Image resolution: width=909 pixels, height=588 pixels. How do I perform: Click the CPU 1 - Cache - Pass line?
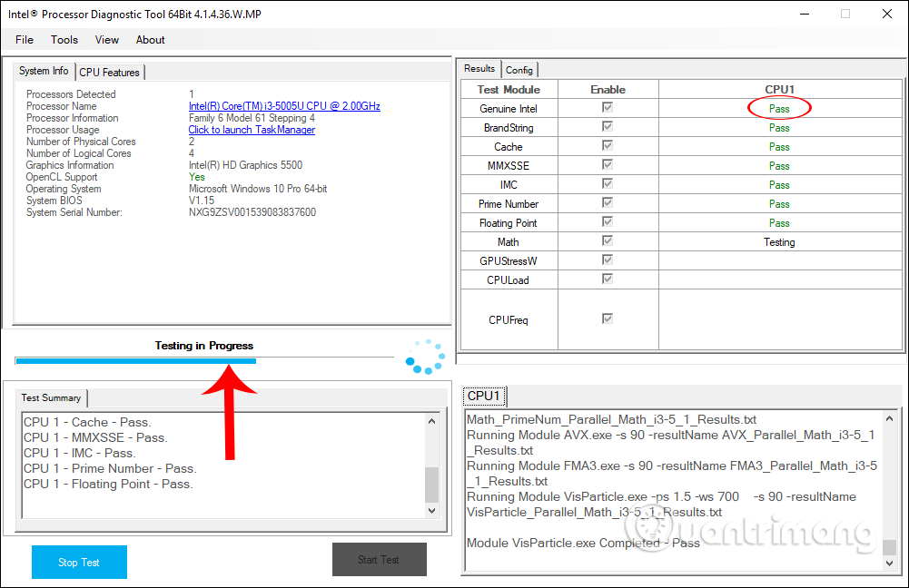tap(87, 422)
